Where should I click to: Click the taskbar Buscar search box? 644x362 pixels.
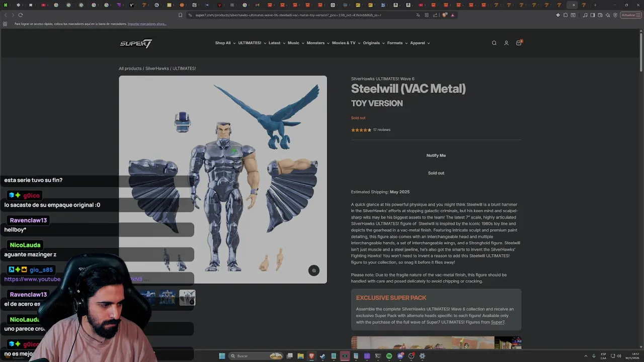(256, 356)
